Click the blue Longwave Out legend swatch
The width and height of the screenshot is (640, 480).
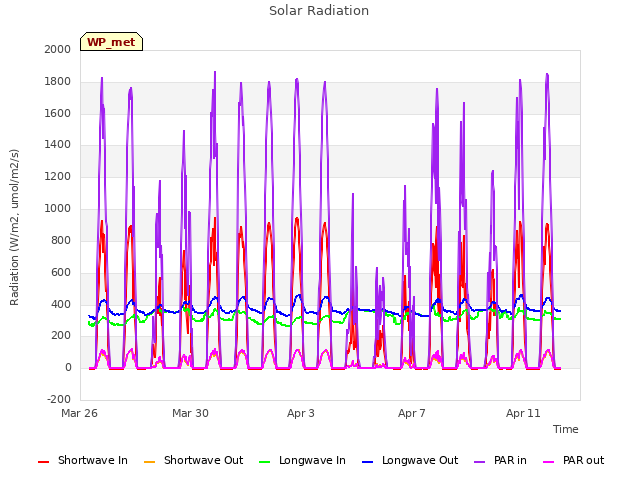tap(368, 462)
